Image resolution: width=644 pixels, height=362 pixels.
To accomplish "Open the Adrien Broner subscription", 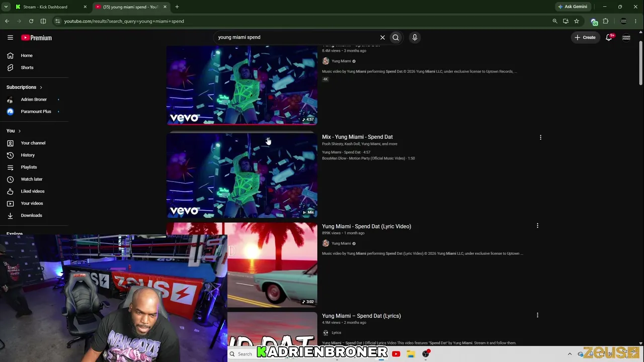I will pyautogui.click(x=34, y=100).
